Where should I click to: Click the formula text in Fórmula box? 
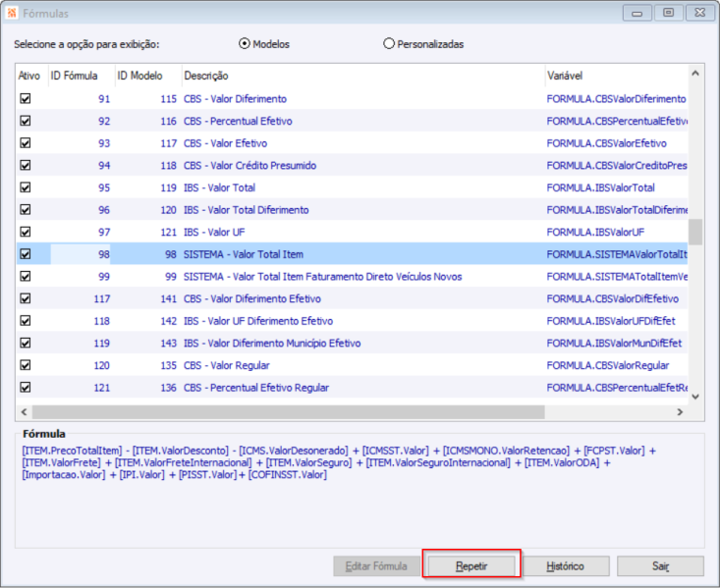coord(339,462)
